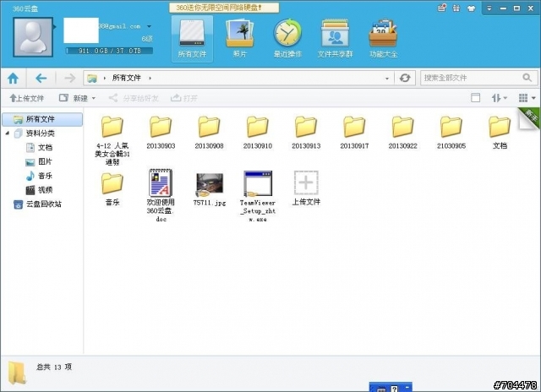Click 所有文件 in the address path

pos(126,78)
